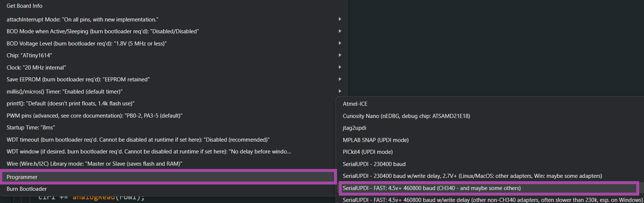Screen dimensions: 644x203
Task: Click Get Board Info menu entry
Action: click(x=24, y=6)
